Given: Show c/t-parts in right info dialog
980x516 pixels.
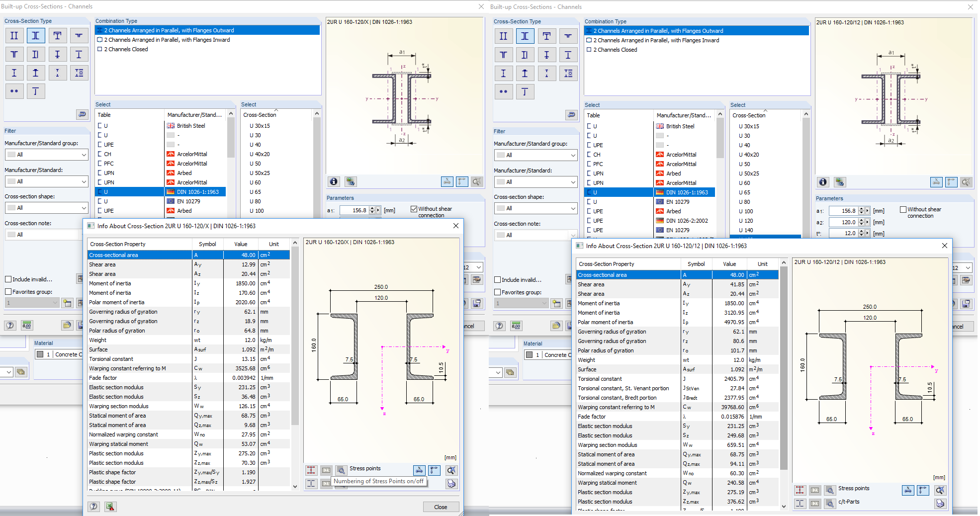Looking at the screenshot, I should [x=800, y=503].
